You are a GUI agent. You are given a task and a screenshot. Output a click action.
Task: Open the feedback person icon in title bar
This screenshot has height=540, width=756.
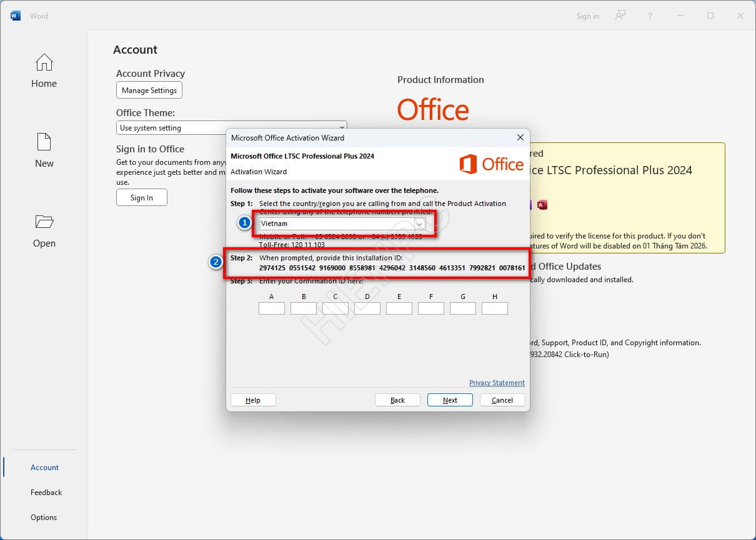[620, 16]
